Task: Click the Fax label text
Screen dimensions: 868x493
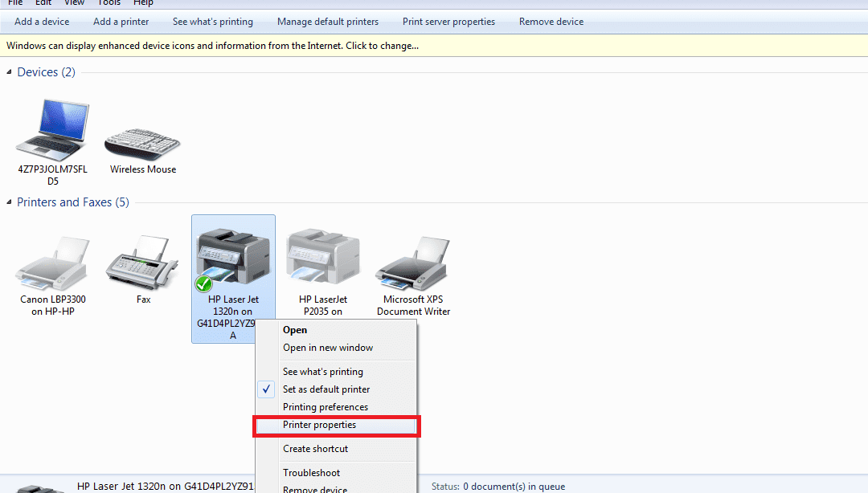Action: (143, 299)
